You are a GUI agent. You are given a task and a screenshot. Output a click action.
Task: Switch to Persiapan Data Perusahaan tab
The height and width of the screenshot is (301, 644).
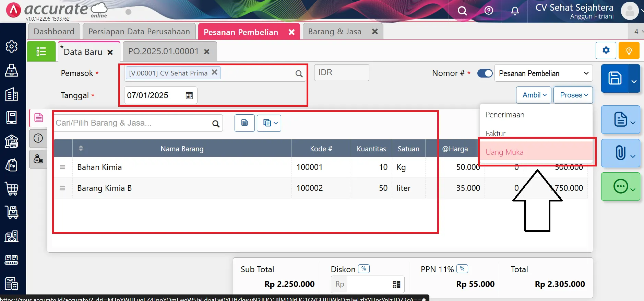139,32
